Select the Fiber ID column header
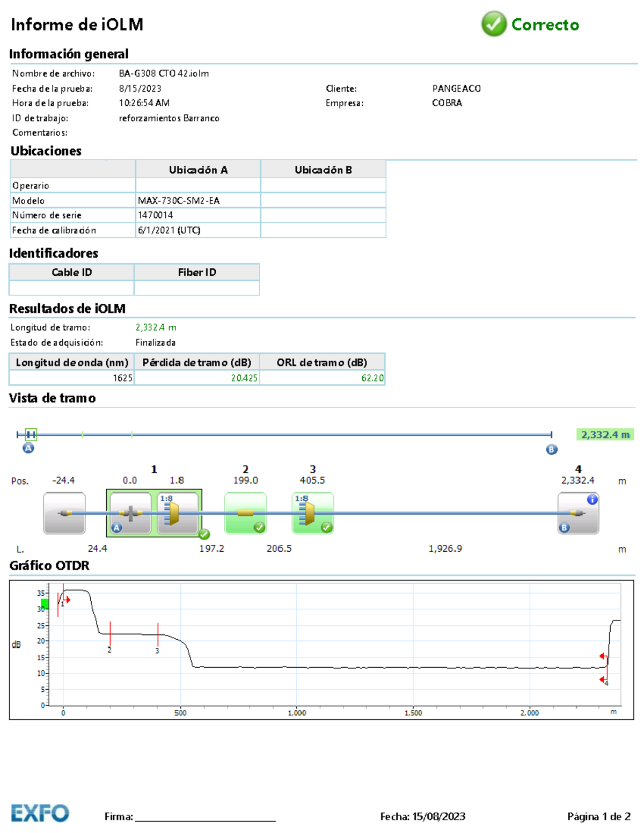This screenshot has height=833, width=644. coord(196,272)
